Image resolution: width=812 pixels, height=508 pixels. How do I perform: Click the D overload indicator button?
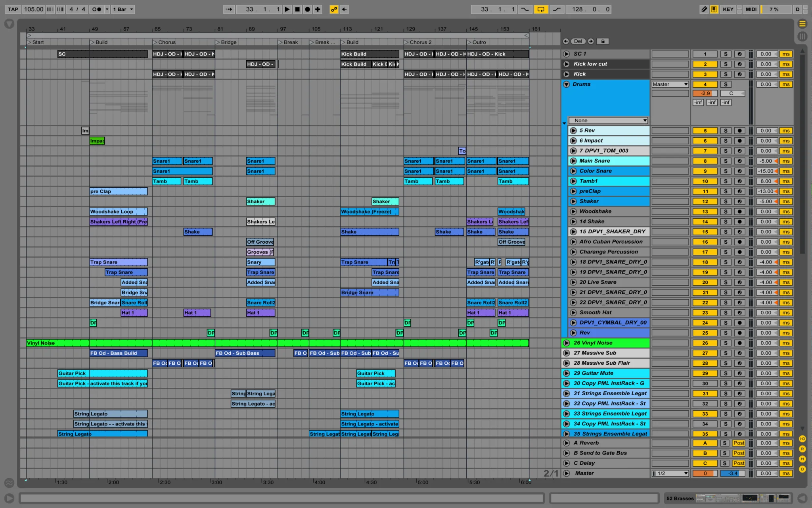click(797, 9)
